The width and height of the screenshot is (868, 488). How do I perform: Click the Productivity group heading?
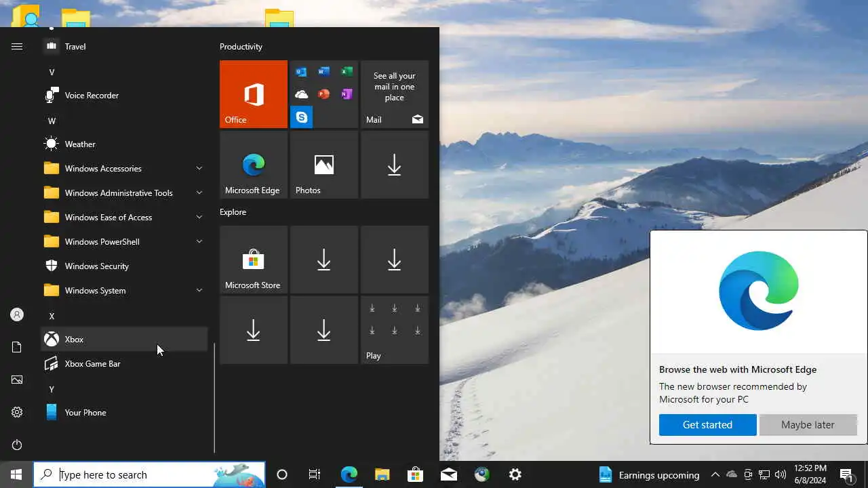tap(241, 47)
